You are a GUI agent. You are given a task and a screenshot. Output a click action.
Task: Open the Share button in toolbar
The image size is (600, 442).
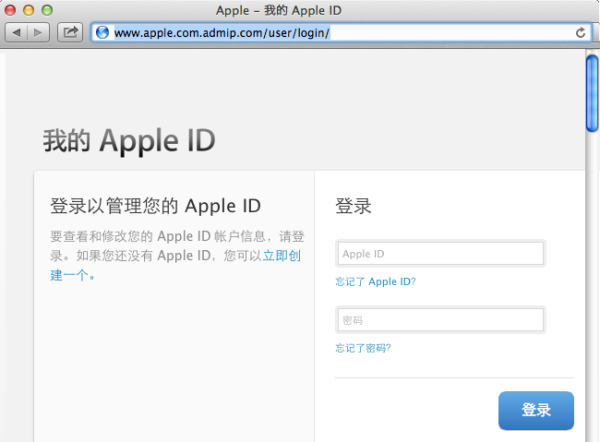point(70,32)
